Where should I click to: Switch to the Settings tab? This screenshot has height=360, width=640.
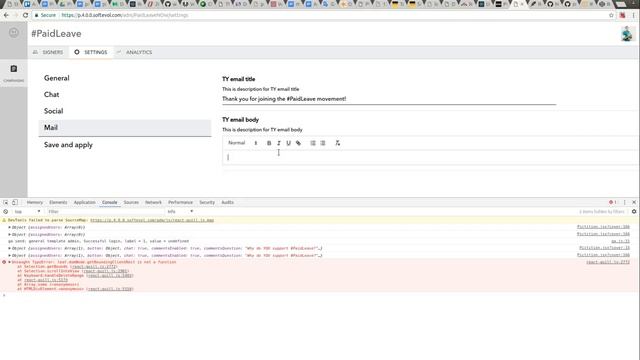(91, 52)
